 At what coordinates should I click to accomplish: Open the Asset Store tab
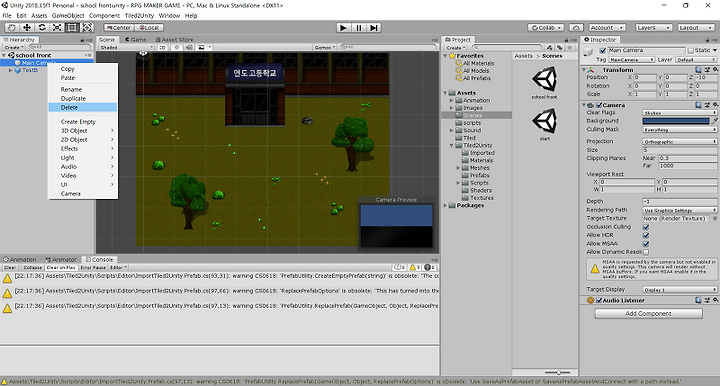[174, 40]
